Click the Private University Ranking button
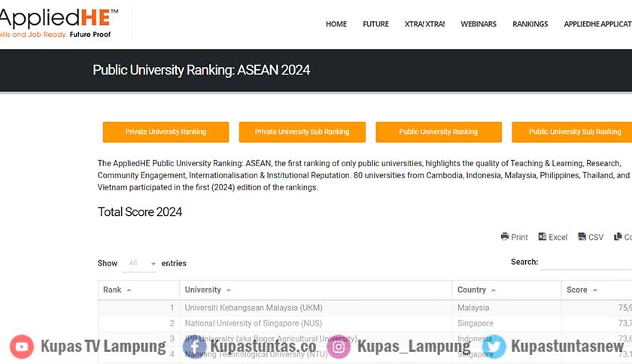This screenshot has width=632, height=364. click(x=166, y=132)
